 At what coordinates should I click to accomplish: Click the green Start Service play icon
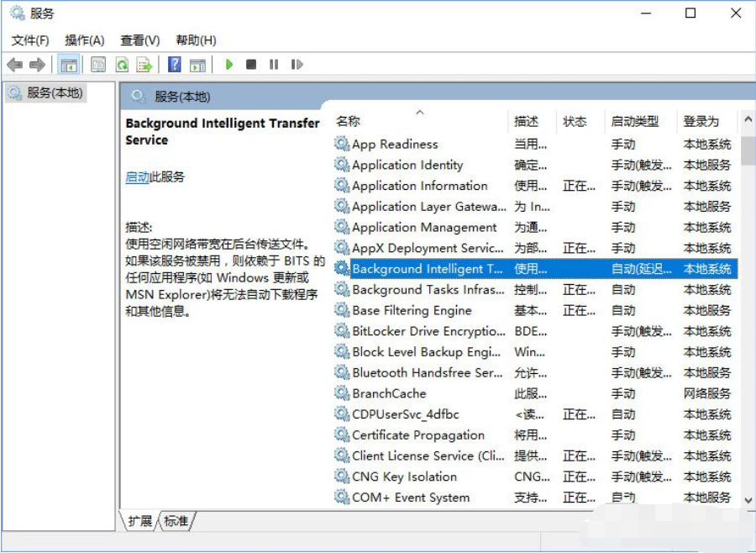pyautogui.click(x=228, y=65)
